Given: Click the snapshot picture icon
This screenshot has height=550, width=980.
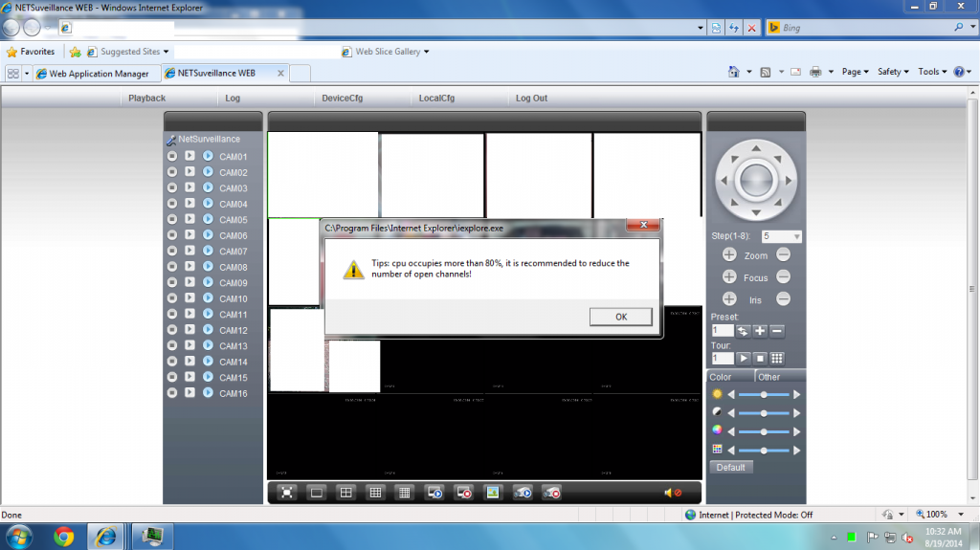Looking at the screenshot, I should (493, 493).
